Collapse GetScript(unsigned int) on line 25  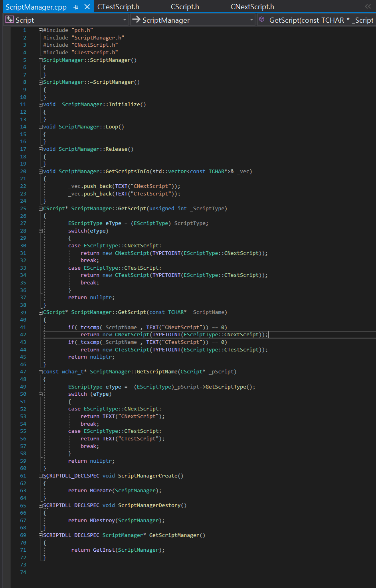(40, 209)
